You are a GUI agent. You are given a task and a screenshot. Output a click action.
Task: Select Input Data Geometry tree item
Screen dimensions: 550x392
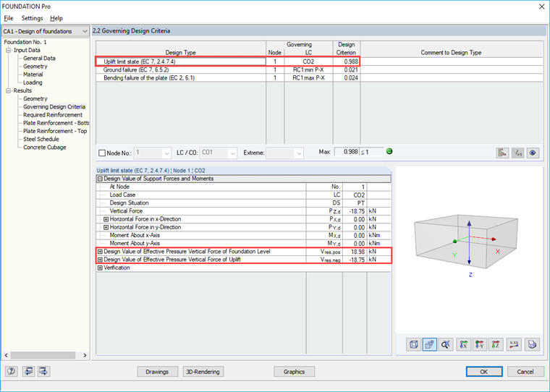[x=35, y=67]
